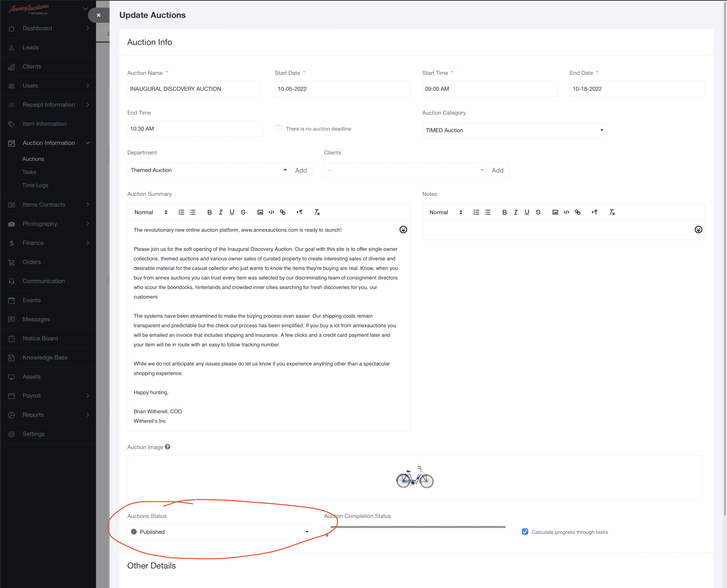Viewport: 727px width, 588px height.
Task: Open Auction Category dropdown
Action: tap(514, 130)
